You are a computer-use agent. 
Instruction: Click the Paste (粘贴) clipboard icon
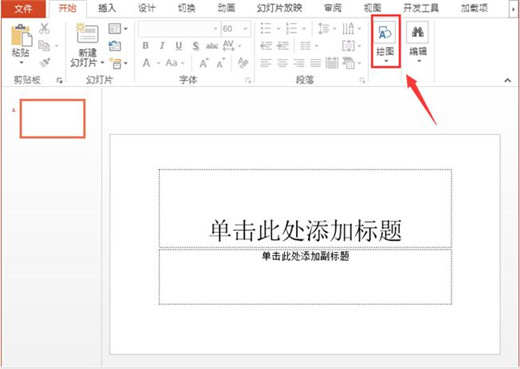coord(21,35)
